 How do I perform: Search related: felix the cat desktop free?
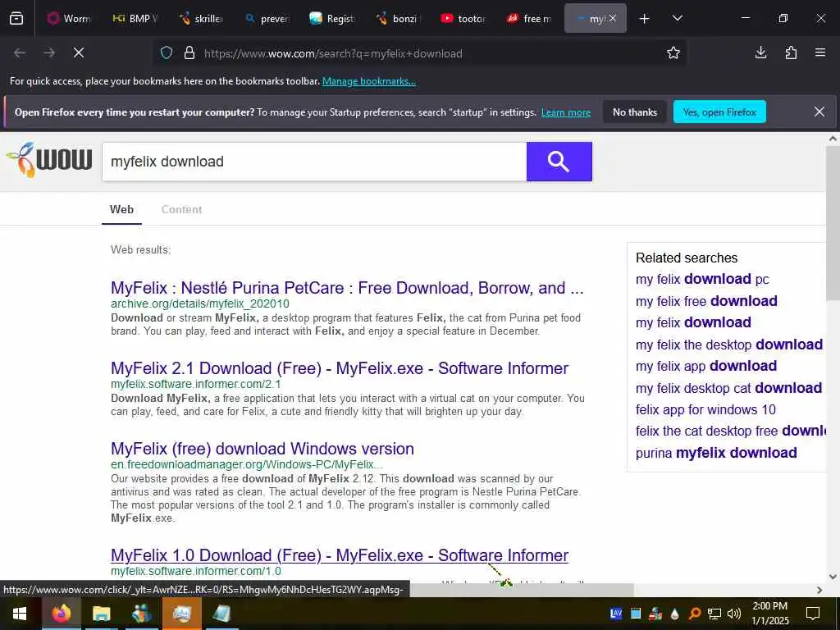[731, 431]
